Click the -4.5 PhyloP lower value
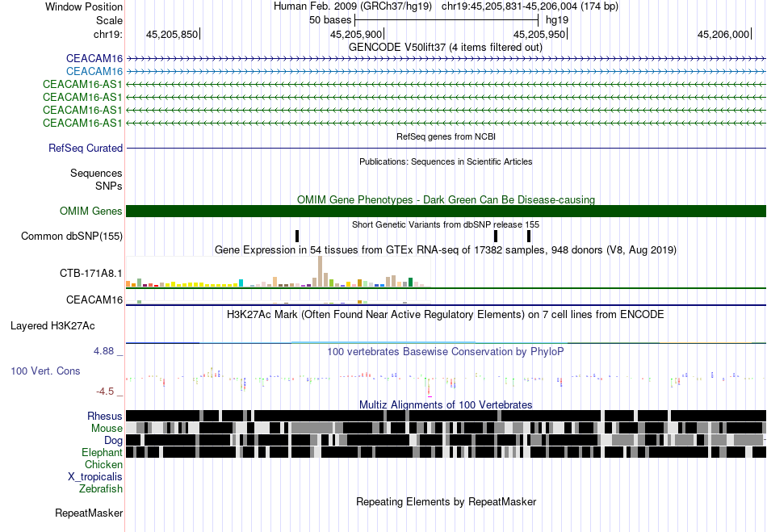767x532 pixels. click(x=105, y=392)
